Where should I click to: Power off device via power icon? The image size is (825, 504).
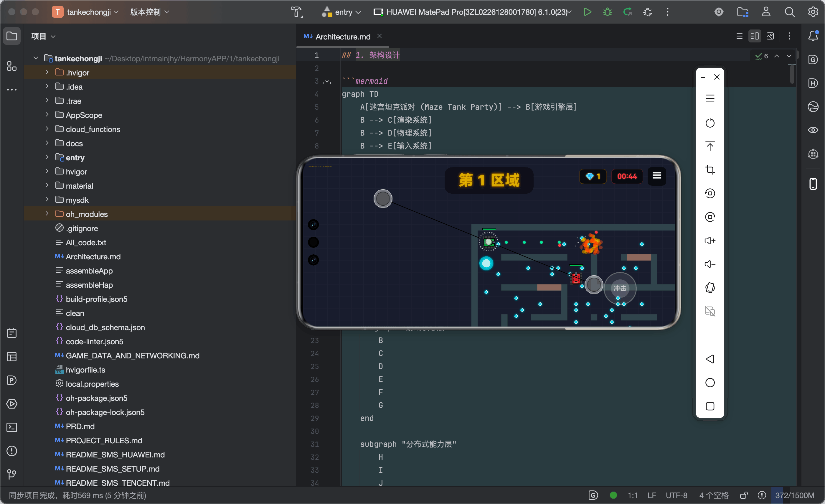710,123
